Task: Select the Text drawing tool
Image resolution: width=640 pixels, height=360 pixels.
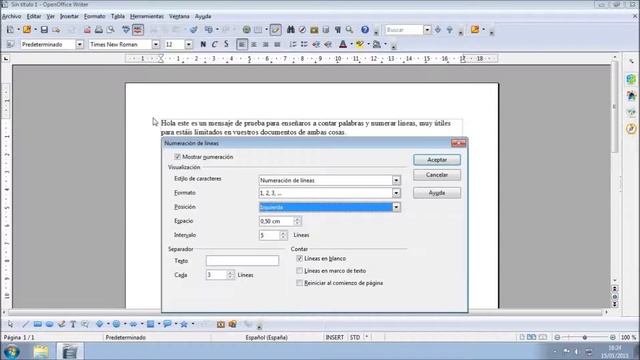Action: [x=73, y=324]
